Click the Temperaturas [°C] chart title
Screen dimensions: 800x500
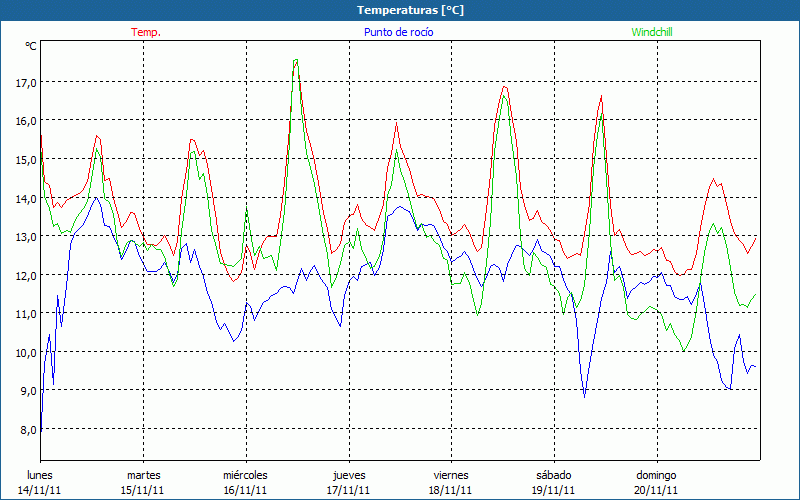coord(410,9)
